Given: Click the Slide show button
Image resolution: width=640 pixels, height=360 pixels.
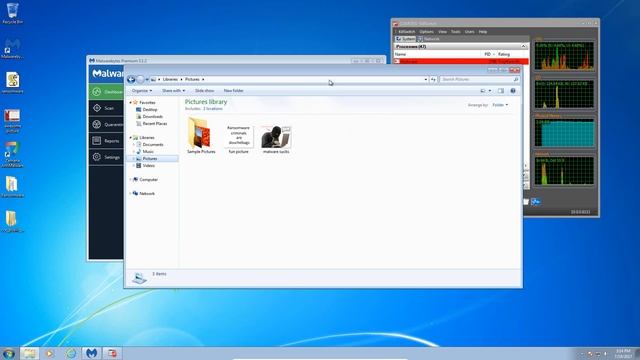Looking at the screenshot, I should click(204, 91).
